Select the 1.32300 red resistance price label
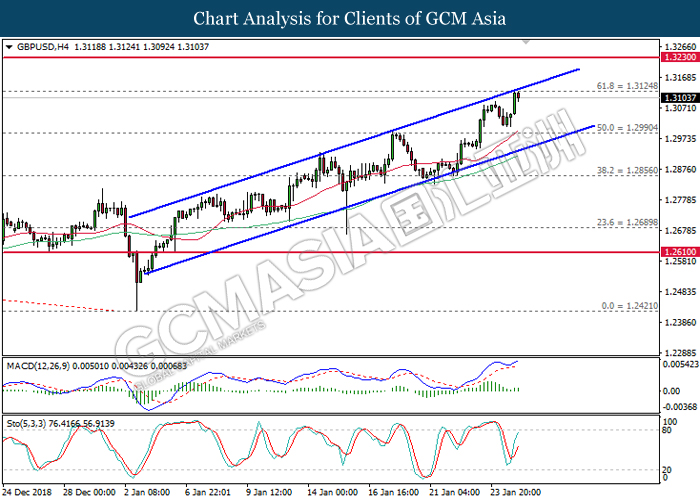This screenshot has height=500, width=700. coord(680,57)
